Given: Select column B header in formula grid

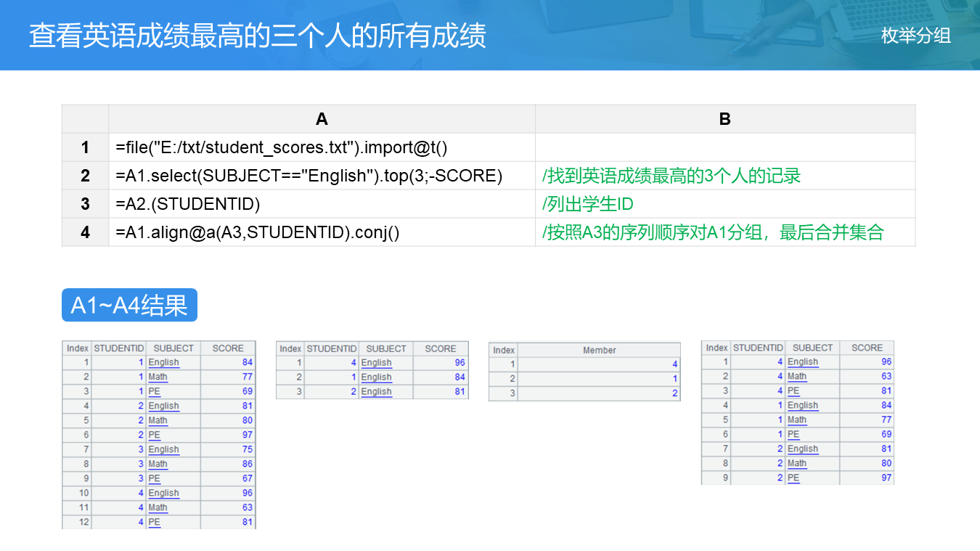Looking at the screenshot, I should coord(724,119).
